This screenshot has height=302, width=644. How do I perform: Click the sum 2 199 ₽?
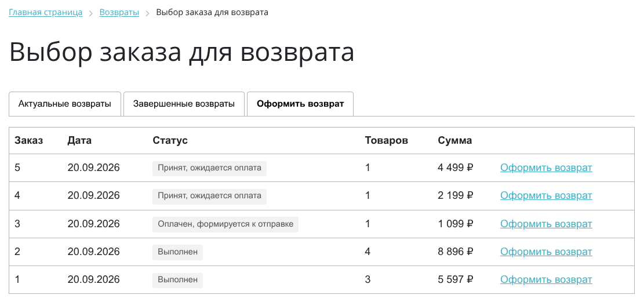456,195
